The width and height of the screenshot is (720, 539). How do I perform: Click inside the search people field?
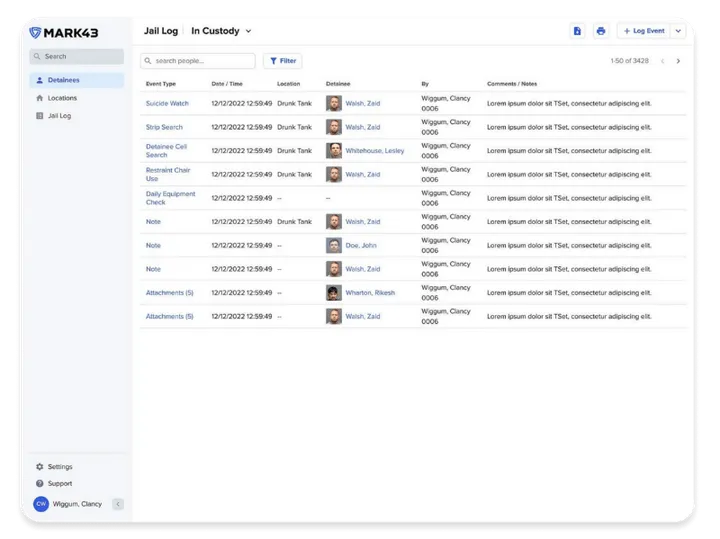(198, 61)
